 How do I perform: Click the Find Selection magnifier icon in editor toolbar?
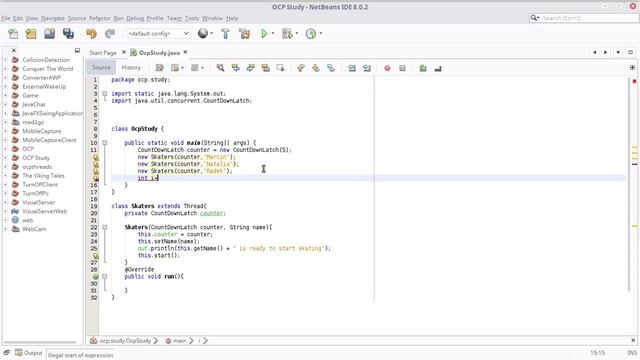pos(220,68)
